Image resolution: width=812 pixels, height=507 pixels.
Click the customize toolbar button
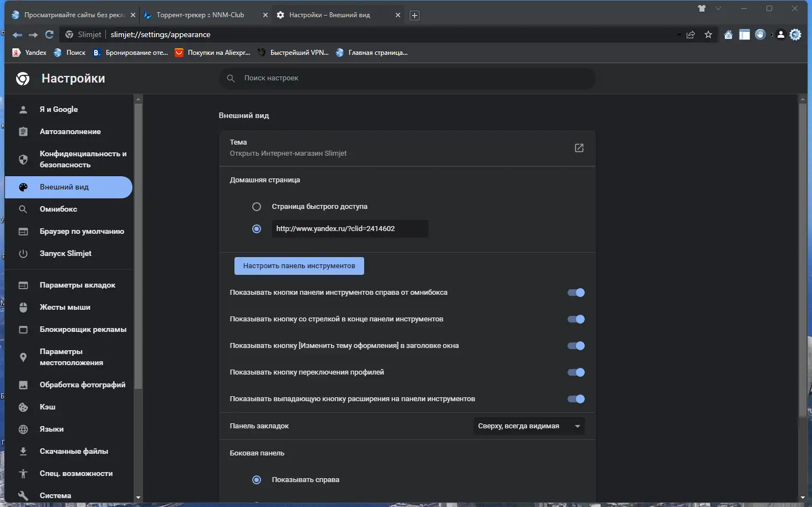tap(299, 266)
